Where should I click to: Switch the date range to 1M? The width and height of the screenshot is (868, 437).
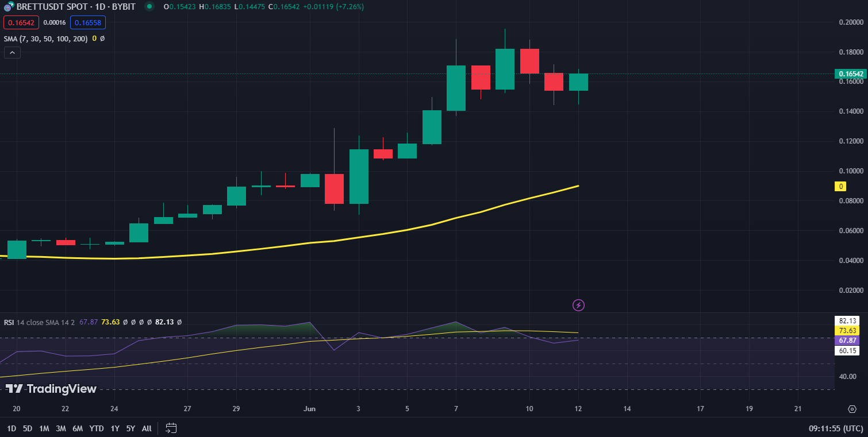tap(44, 428)
